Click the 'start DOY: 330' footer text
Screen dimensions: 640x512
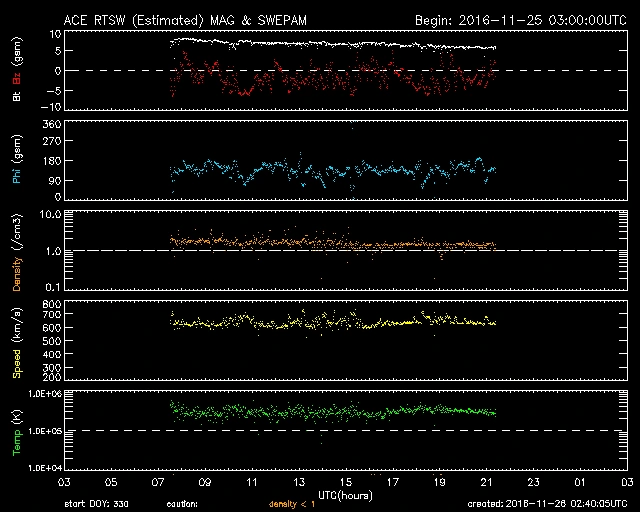96,504
